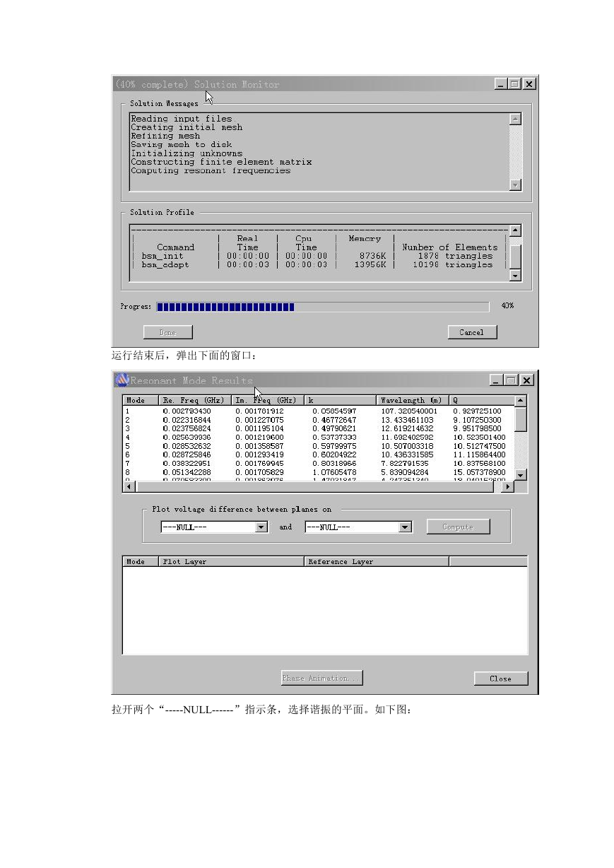Select mode 4 Re. Freq value 0.025639936
This screenshot has width=614, height=868.
pyautogui.click(x=187, y=438)
